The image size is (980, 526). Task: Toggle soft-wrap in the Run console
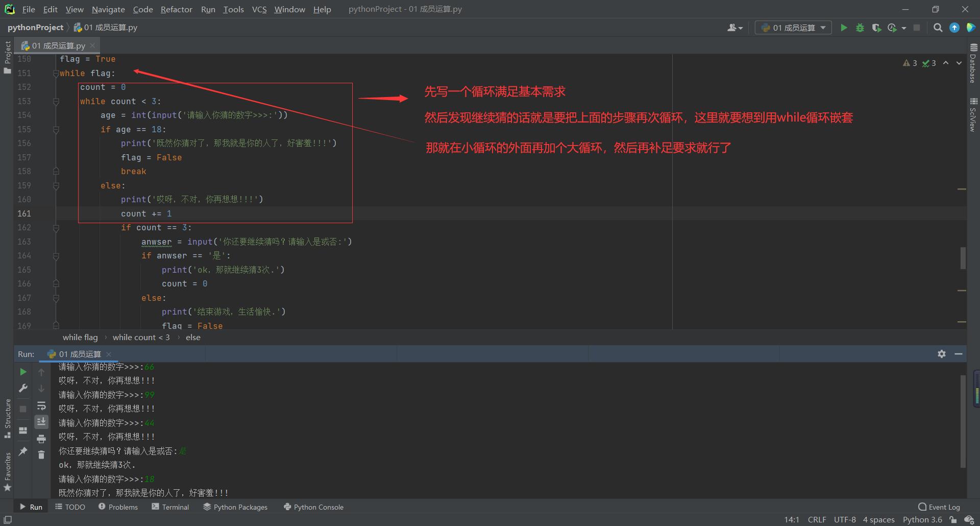pos(41,406)
